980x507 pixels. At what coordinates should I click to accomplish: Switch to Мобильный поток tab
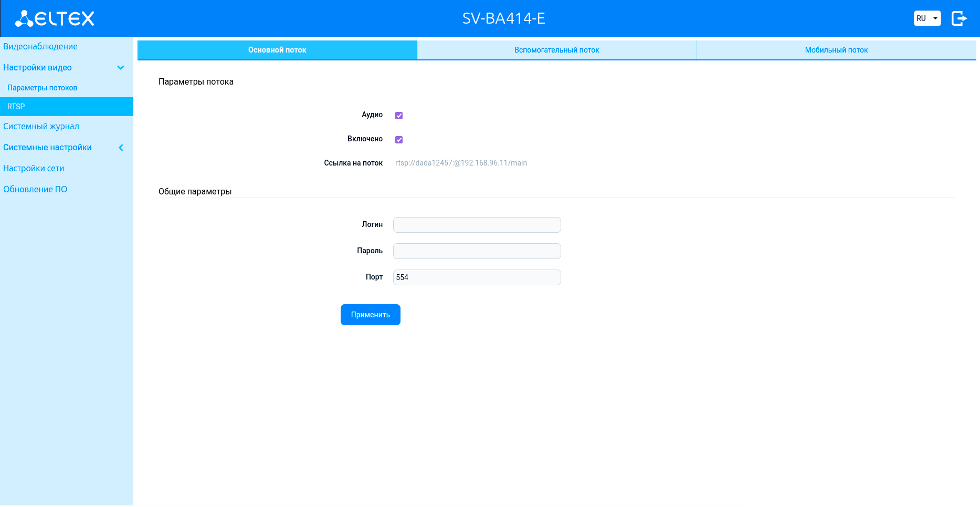(836, 50)
